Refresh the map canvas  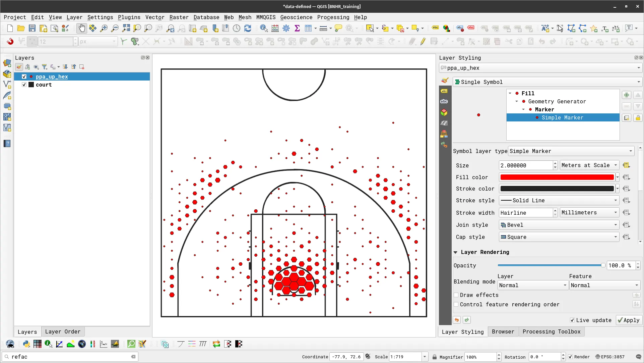tap(248, 28)
